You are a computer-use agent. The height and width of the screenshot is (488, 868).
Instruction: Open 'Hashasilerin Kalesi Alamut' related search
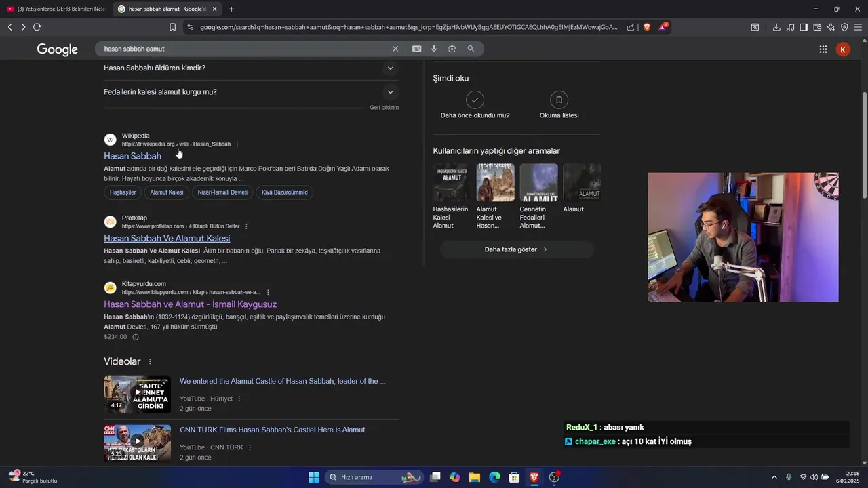[x=452, y=197]
